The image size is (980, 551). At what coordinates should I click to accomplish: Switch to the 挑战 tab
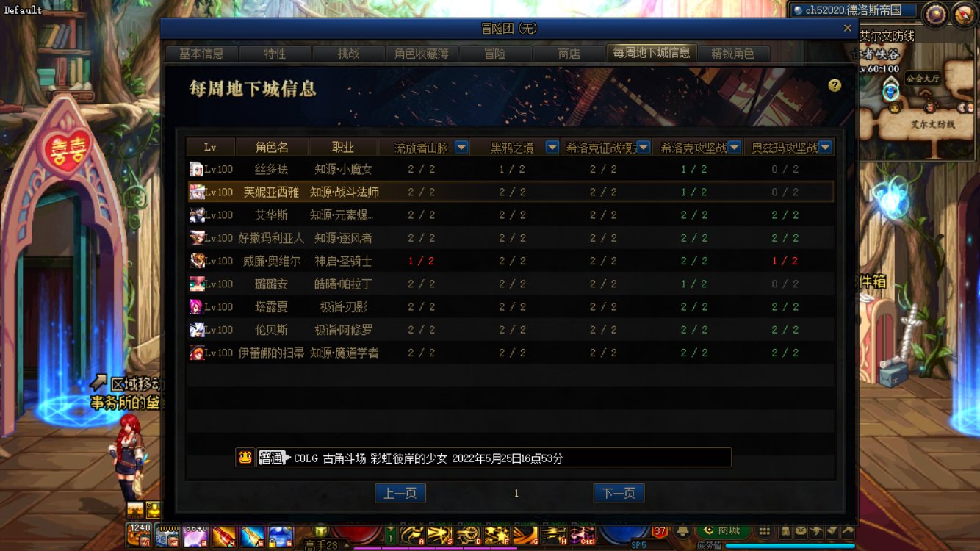tap(348, 54)
